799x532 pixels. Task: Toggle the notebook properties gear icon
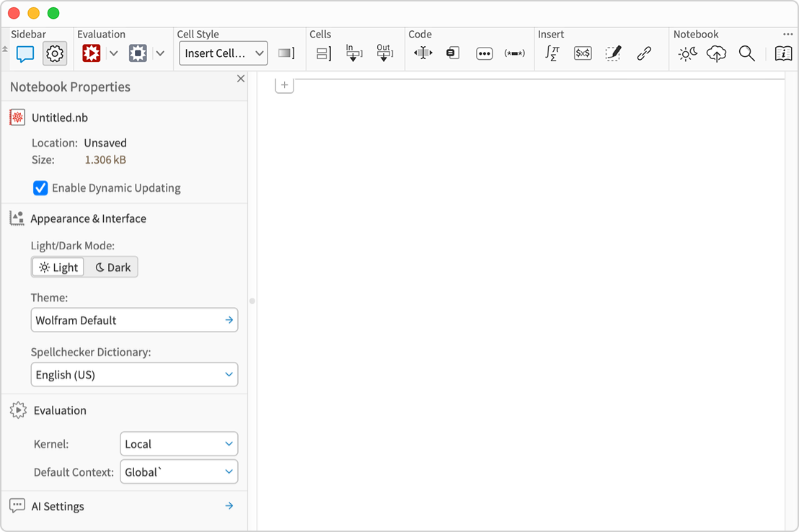55,53
